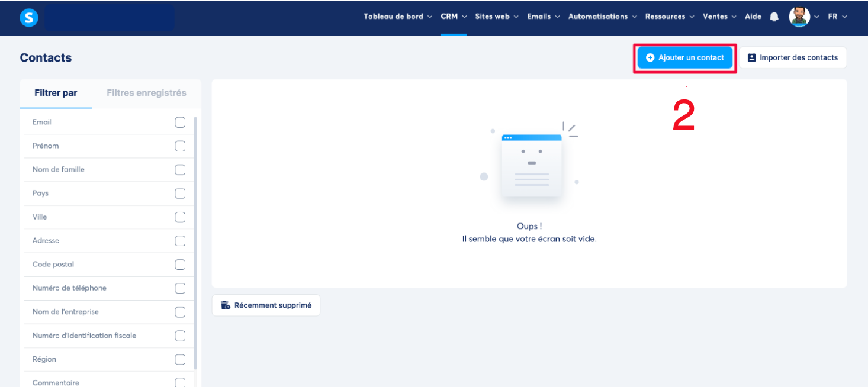The image size is (868, 387).
Task: Click the Région filter label
Action: (x=44, y=359)
